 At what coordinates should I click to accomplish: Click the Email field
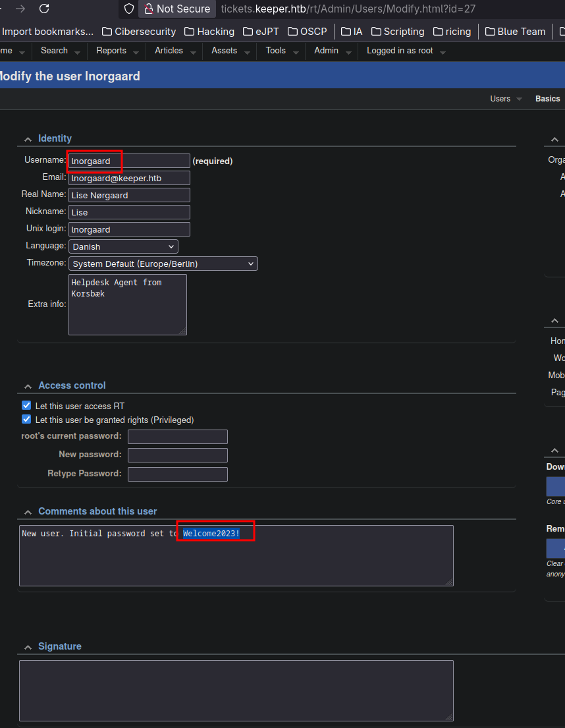tap(129, 178)
